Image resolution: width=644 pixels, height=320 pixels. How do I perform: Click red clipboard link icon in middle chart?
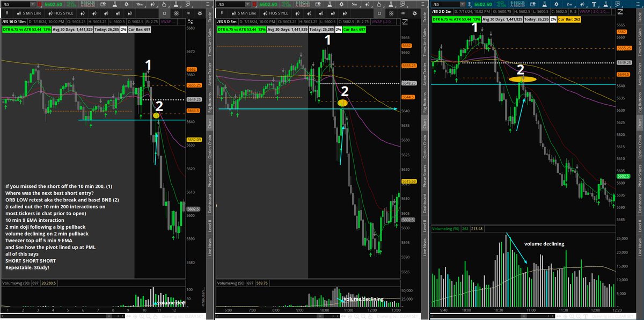coord(255,4)
